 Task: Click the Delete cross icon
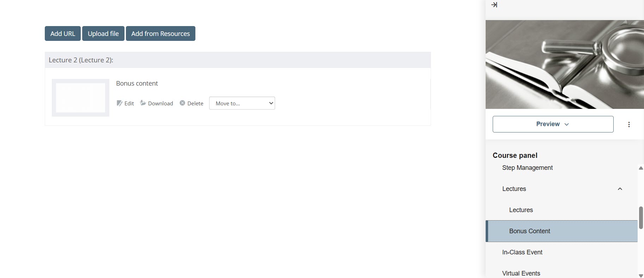(182, 103)
